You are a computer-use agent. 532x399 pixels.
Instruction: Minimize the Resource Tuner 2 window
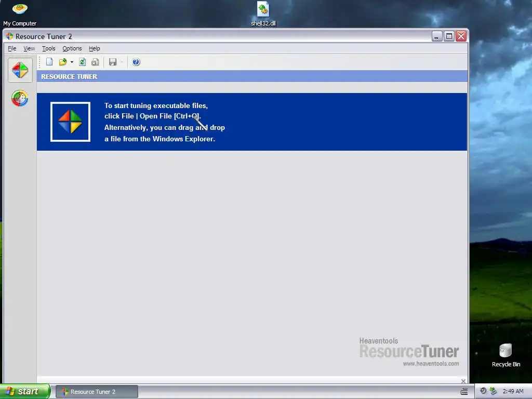(437, 36)
